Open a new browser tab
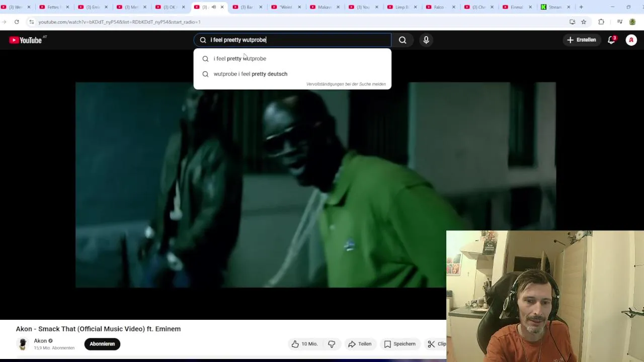Screen dimensions: 644x362 click(x=581, y=7)
